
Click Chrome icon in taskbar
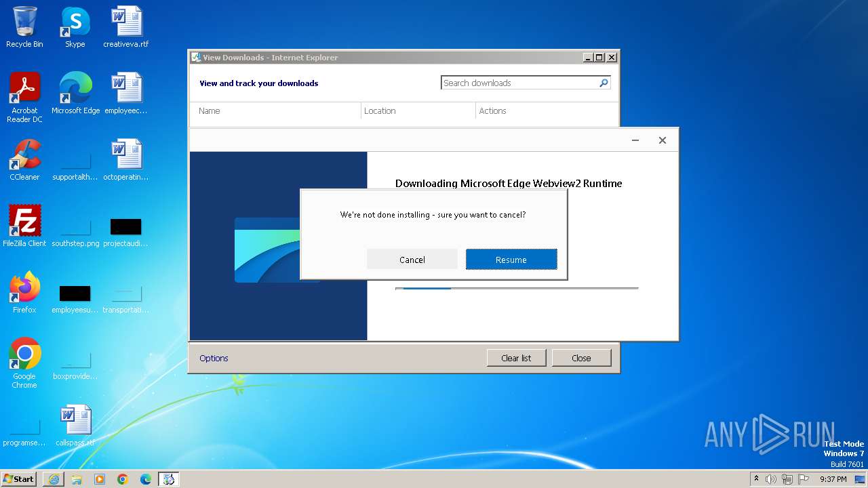point(123,479)
